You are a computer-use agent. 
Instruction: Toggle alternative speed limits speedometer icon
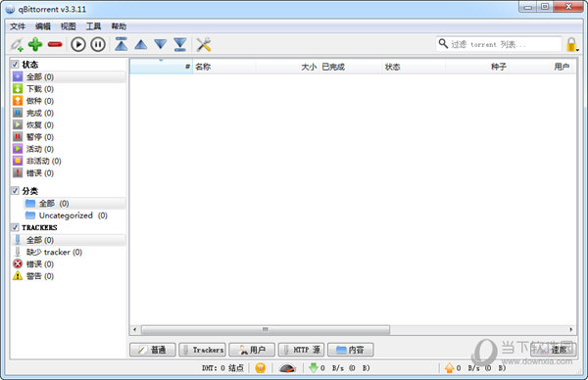287,368
